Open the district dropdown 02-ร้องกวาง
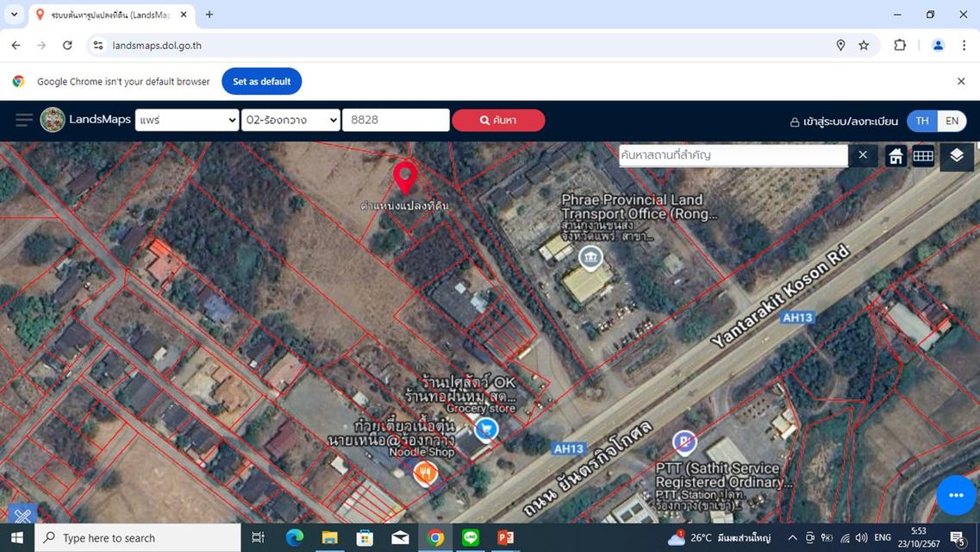Screen dimensions: 980x552 (x=290, y=120)
